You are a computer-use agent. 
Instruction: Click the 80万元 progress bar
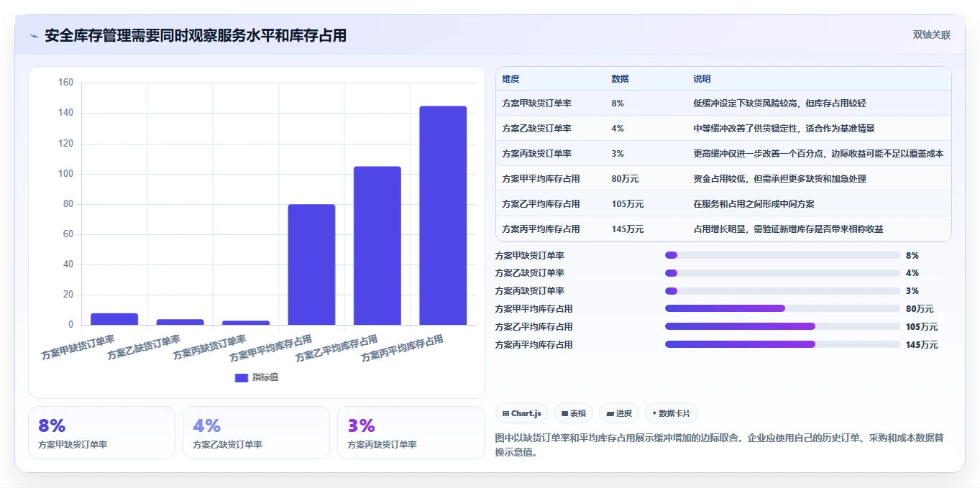pos(782,309)
